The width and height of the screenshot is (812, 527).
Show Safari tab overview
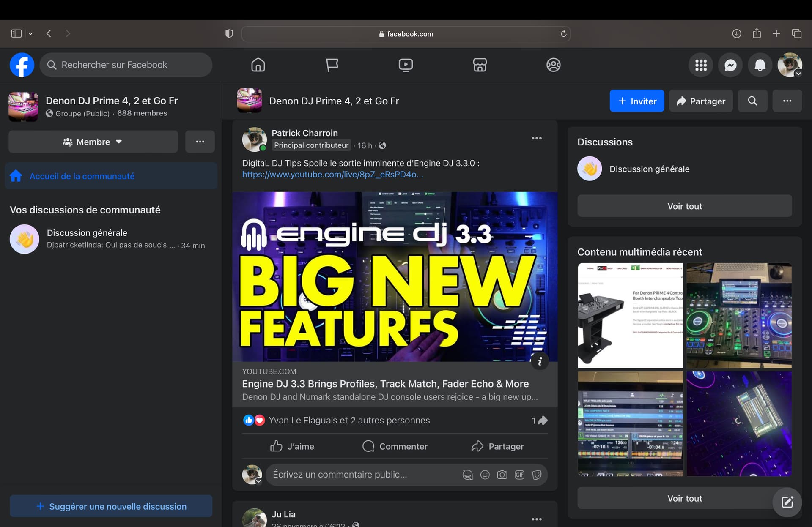(x=797, y=33)
